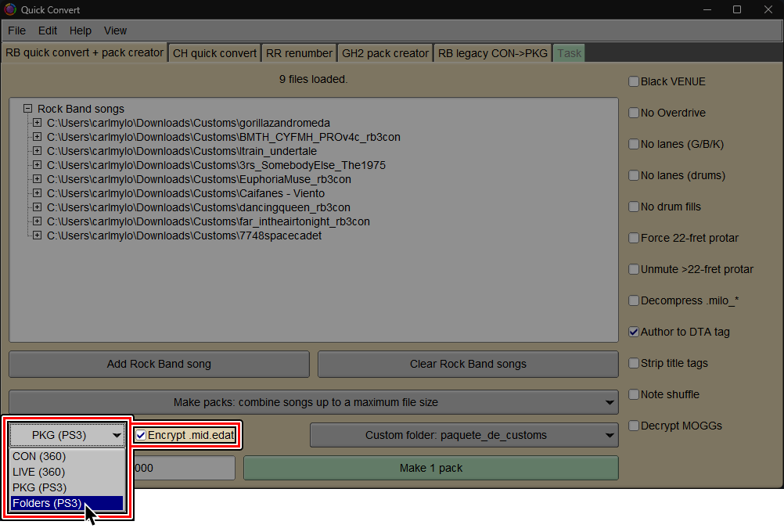Open the Task tab
Viewport: 784px width, 532px height.
pyautogui.click(x=569, y=53)
